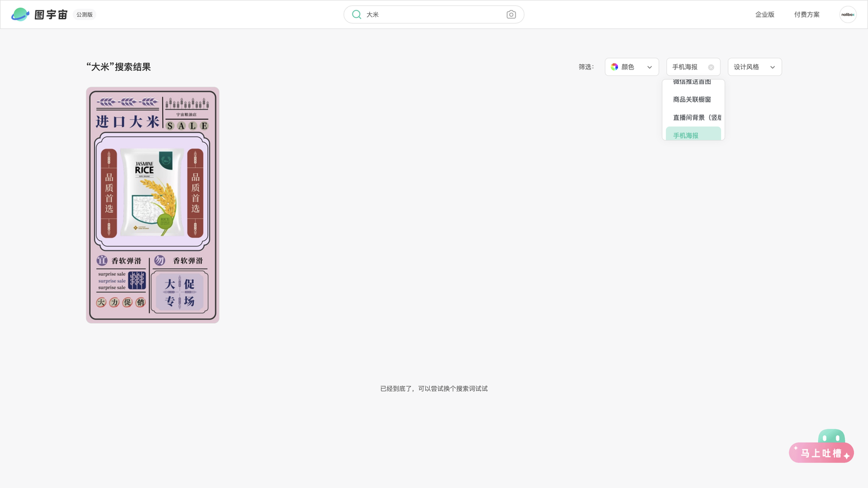The image size is (868, 488).
Task: Choose 微信推送首图 from the list
Action: point(693,82)
